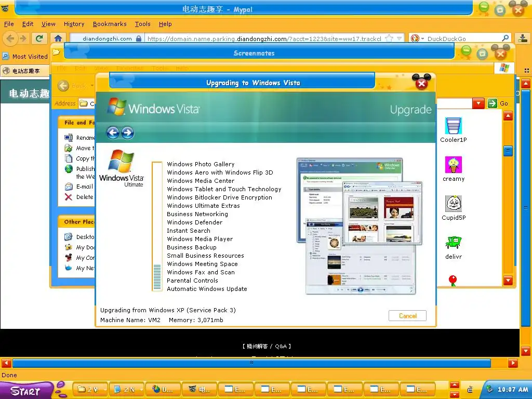Open the downloads arrow icon in Mypal
The image size is (532, 399).
point(523,38)
